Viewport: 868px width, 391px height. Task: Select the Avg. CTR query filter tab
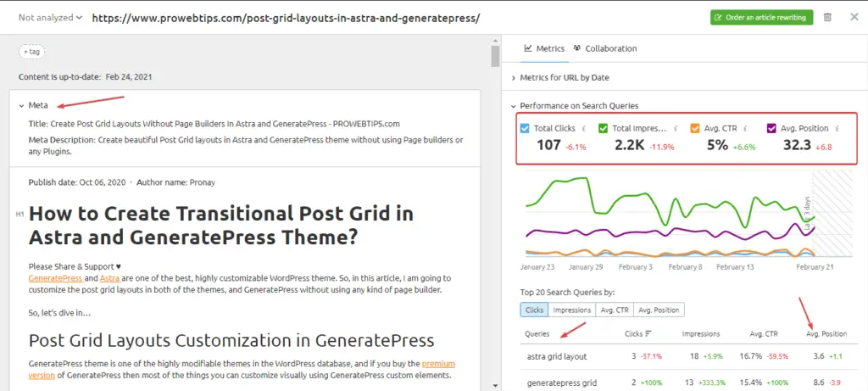point(615,310)
